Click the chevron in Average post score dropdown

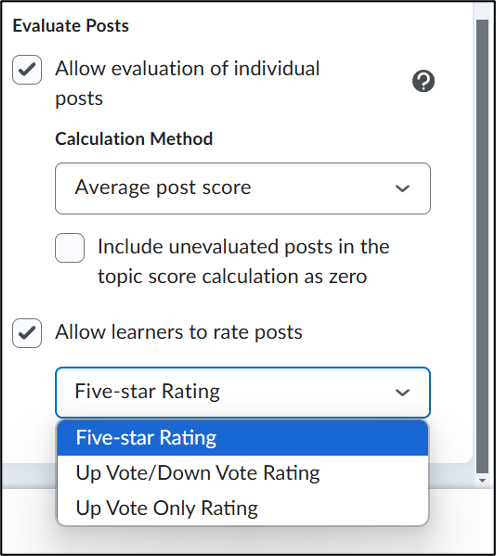point(402,188)
